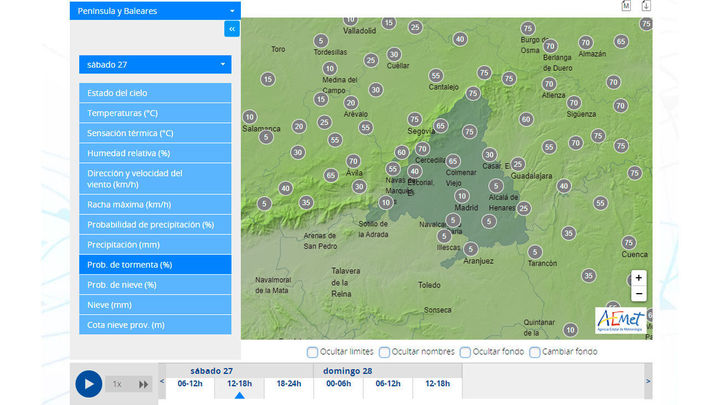Click the Talavera de la Reina label
Viewport: 720px width, 405px height.
click(345, 282)
